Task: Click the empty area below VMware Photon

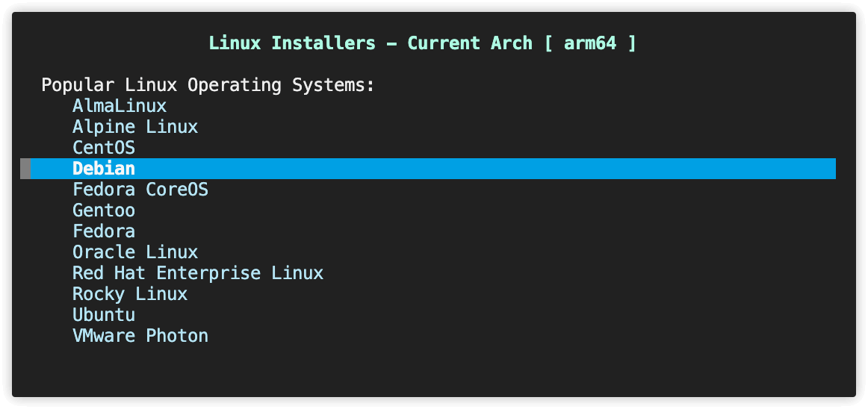Action: click(x=433, y=369)
